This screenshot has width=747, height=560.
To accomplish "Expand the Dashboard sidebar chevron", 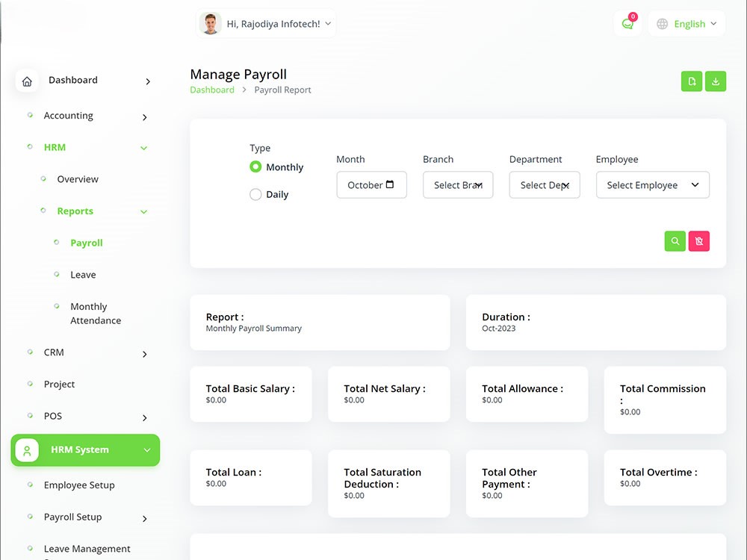I will 148,81.
